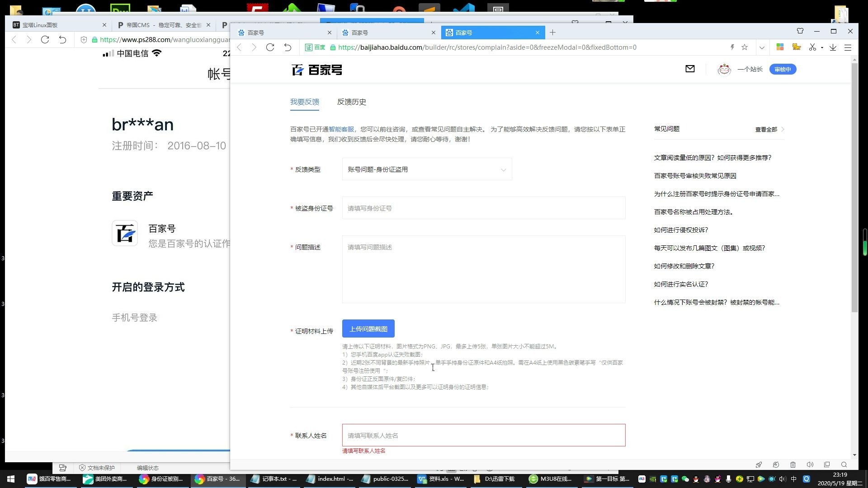Open the colorful apps grid icon
The height and width of the screenshot is (488, 868).
point(780,47)
